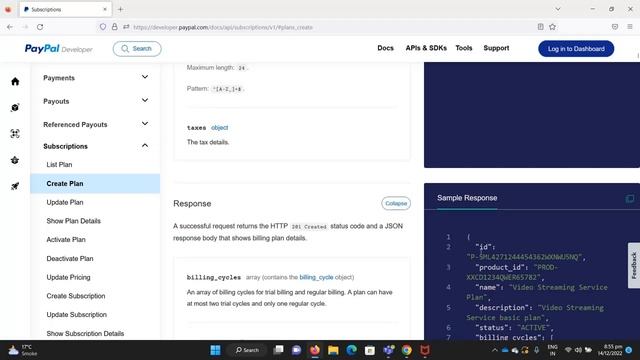Click the rocket icon in left rail
Image resolution: width=640 pixels, height=360 pixels.
[15, 187]
